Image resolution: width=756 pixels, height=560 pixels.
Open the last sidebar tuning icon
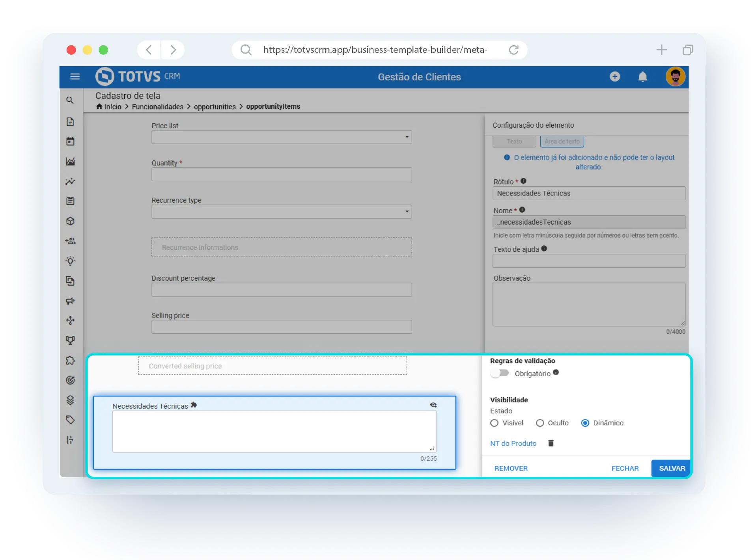pyautogui.click(x=70, y=440)
